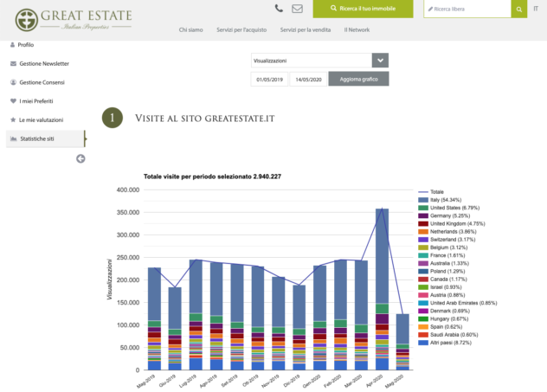Click the United Arab Emirates legend label
Image resolution: width=547 pixels, height=392 pixels.
point(463,303)
